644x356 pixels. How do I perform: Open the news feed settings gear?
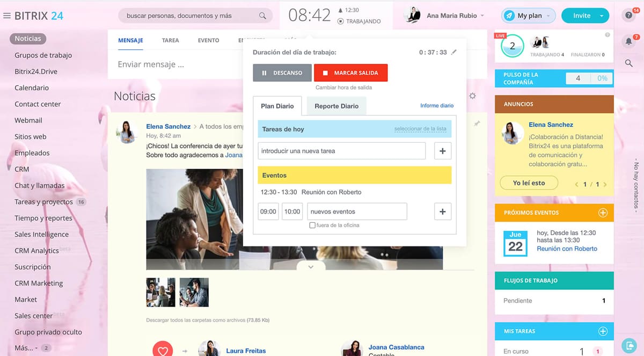[472, 96]
